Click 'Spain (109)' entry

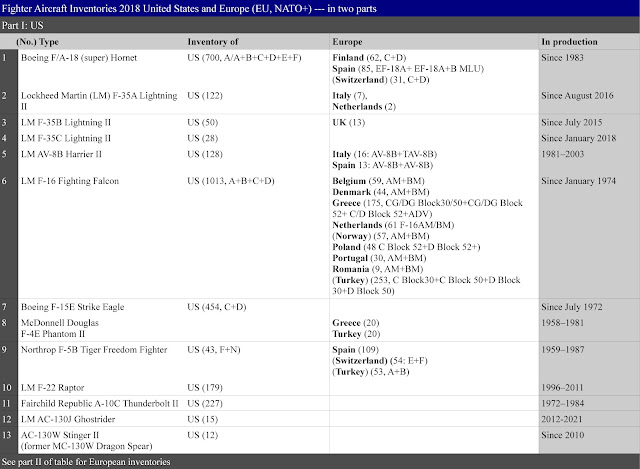click(x=356, y=350)
